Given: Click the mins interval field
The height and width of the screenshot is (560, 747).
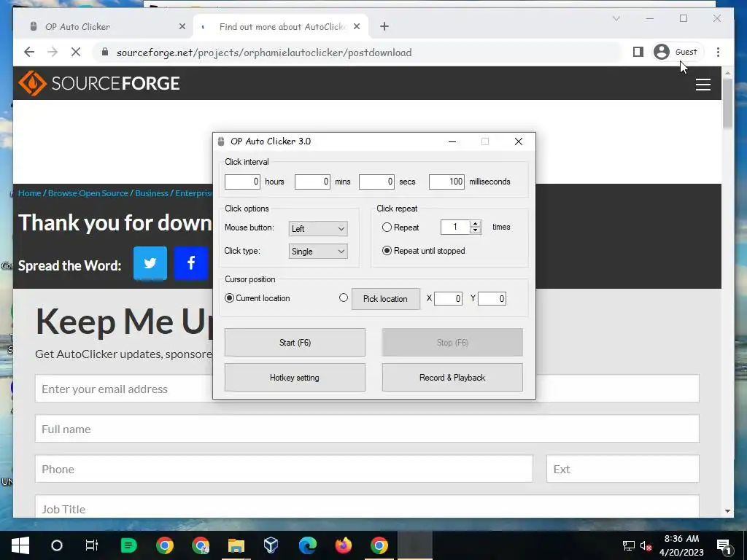Looking at the screenshot, I should pyautogui.click(x=312, y=182).
